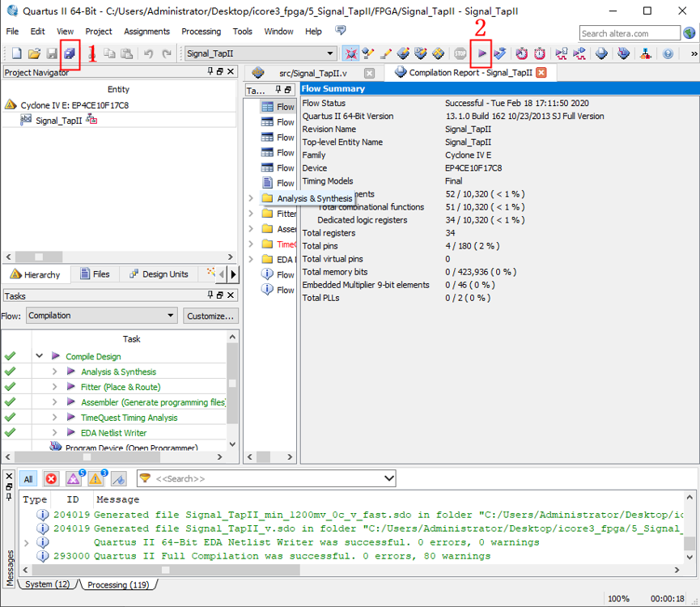The height and width of the screenshot is (607, 700).
Task: Click the Customize... button
Action: [210, 316]
